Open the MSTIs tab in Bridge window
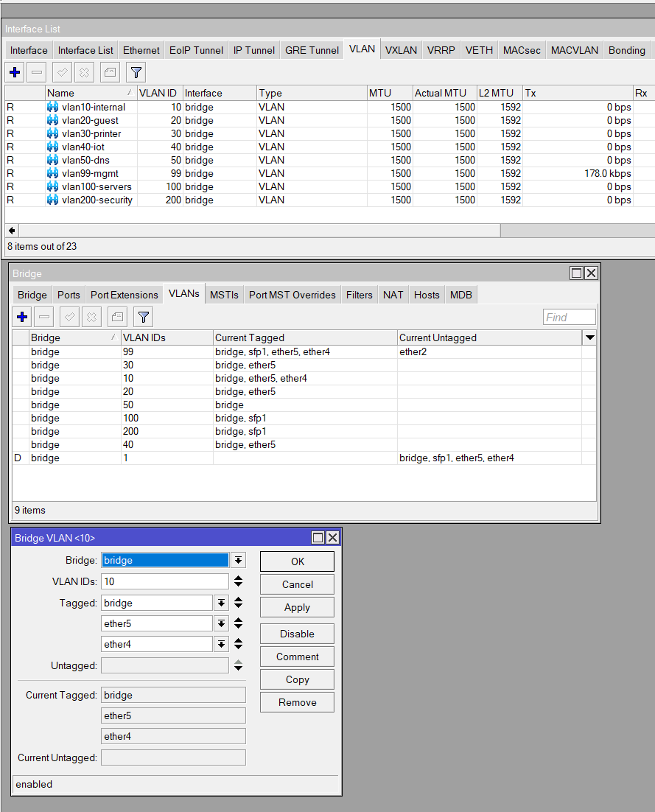 click(224, 295)
